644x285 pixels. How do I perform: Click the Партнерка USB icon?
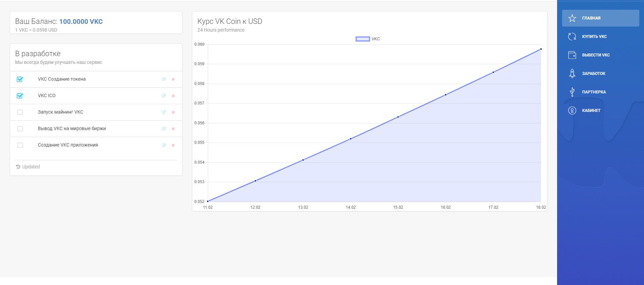click(572, 92)
